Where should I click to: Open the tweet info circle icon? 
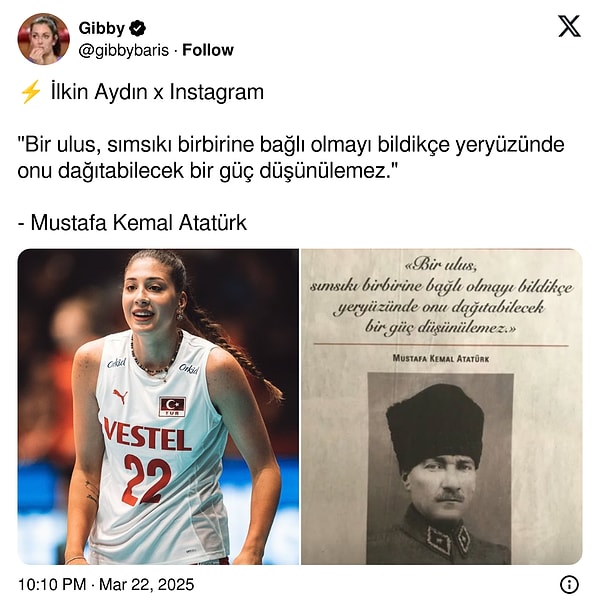(569, 585)
